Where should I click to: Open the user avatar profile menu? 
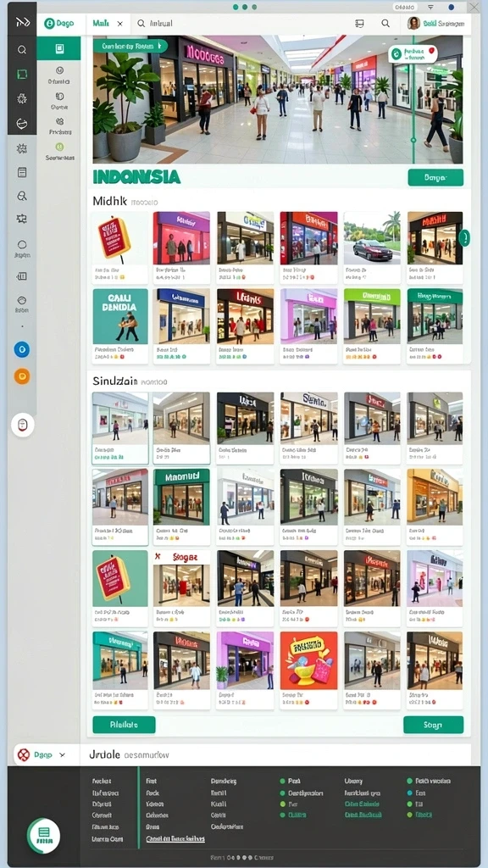(413, 23)
